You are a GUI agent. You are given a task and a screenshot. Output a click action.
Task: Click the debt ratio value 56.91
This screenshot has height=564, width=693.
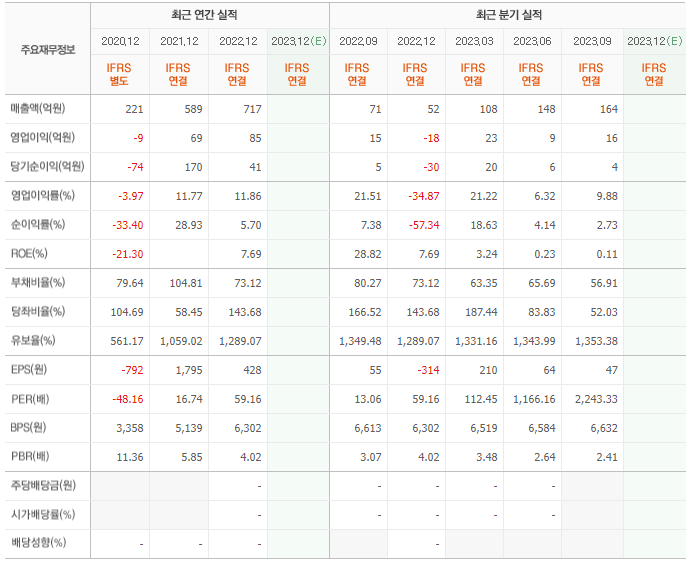click(604, 283)
